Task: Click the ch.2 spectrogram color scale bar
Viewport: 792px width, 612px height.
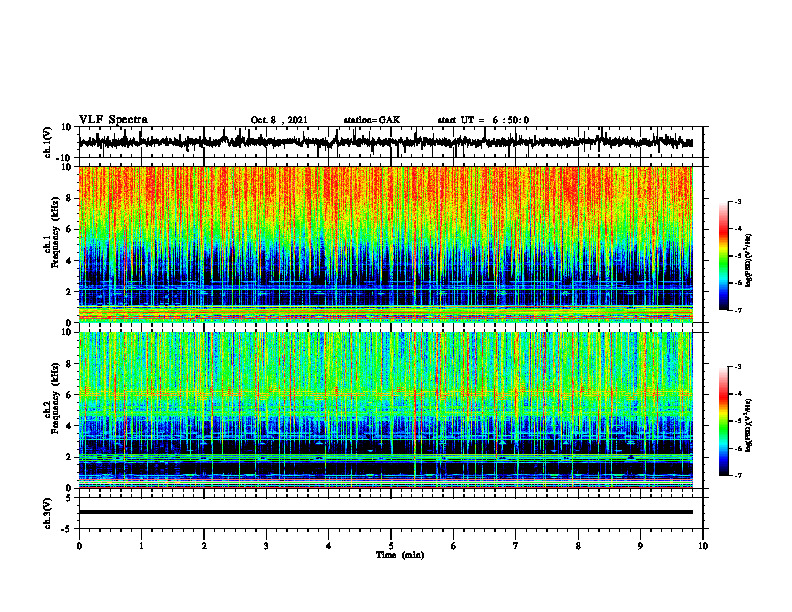Action: (x=724, y=421)
